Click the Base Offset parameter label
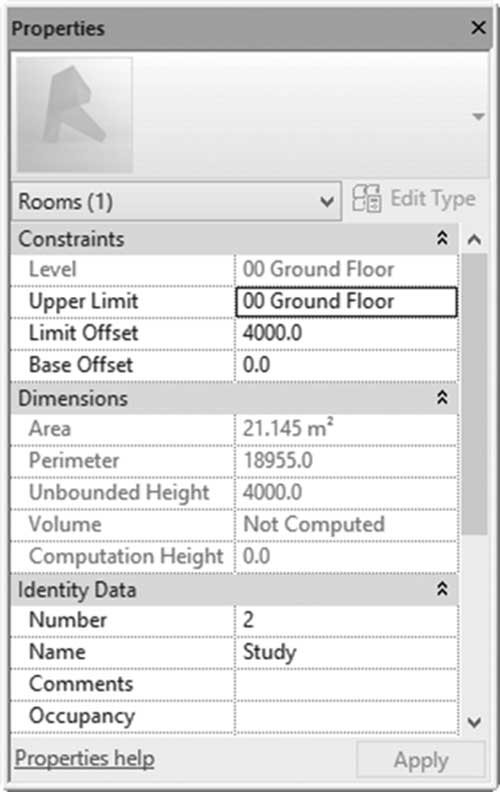 pyautogui.click(x=81, y=365)
